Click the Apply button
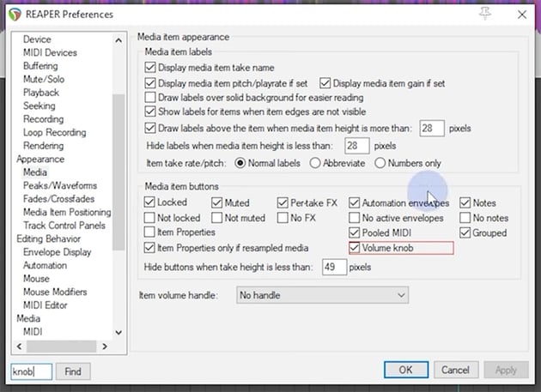Screen dimensions: 541x392 (x=506, y=370)
